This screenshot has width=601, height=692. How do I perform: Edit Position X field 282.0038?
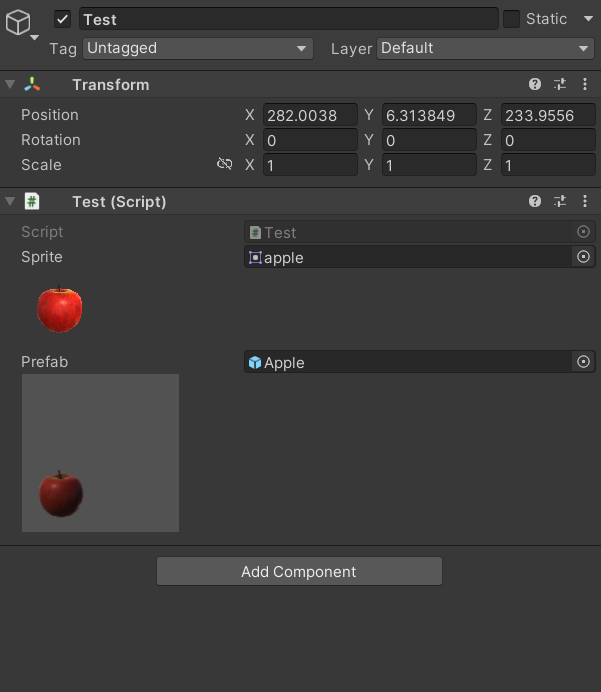(310, 115)
